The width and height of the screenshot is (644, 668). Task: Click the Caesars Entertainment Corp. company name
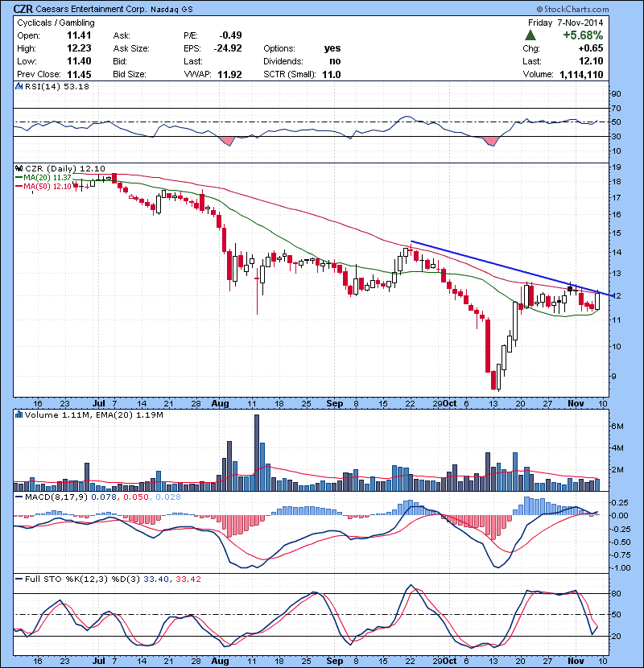[x=91, y=9]
